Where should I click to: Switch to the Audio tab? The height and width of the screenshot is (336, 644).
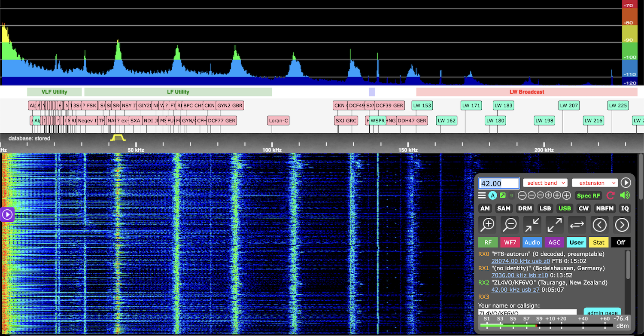pos(532,242)
